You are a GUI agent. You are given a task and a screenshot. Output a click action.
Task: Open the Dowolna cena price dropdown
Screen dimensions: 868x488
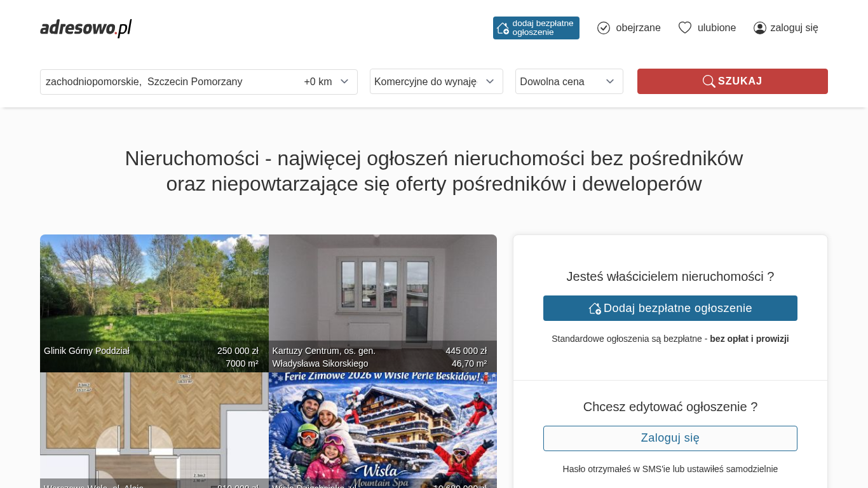569,81
